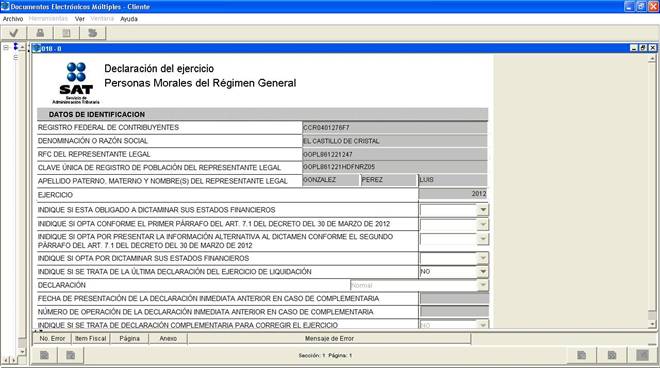Open the última declaración de liquidación dropdown
Viewport: 660px width, 368px height.
click(x=483, y=272)
